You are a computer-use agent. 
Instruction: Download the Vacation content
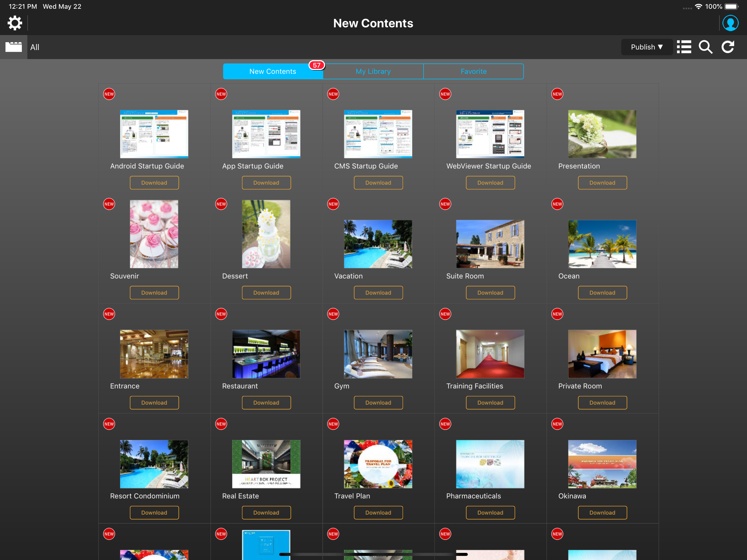coord(378,293)
